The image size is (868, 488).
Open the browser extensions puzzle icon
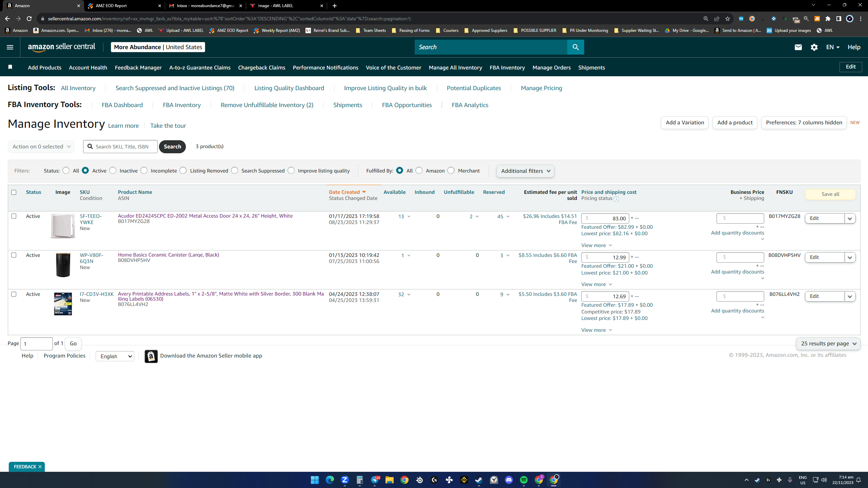pos(828,19)
